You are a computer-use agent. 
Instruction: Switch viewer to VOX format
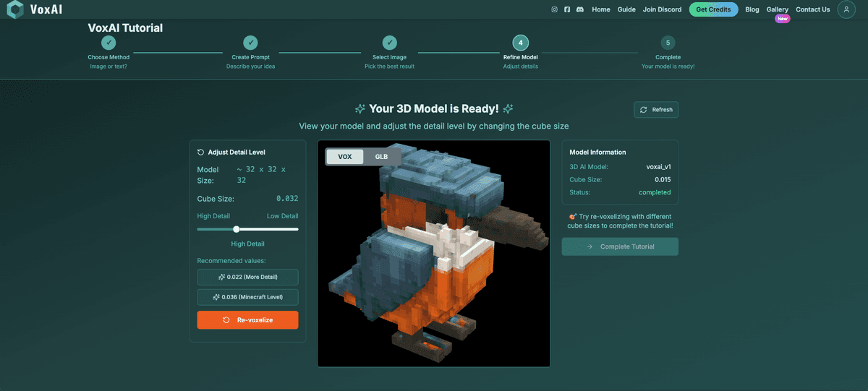pyautogui.click(x=345, y=157)
